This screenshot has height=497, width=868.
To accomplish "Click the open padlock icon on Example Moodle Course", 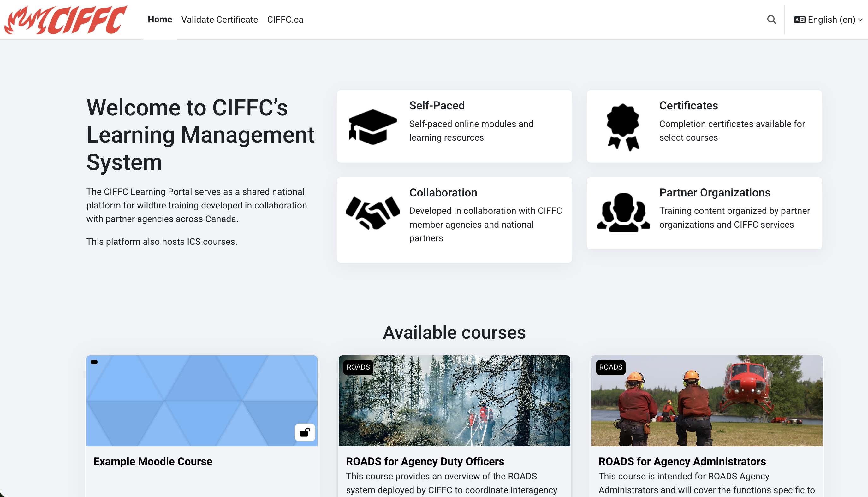I will [305, 432].
